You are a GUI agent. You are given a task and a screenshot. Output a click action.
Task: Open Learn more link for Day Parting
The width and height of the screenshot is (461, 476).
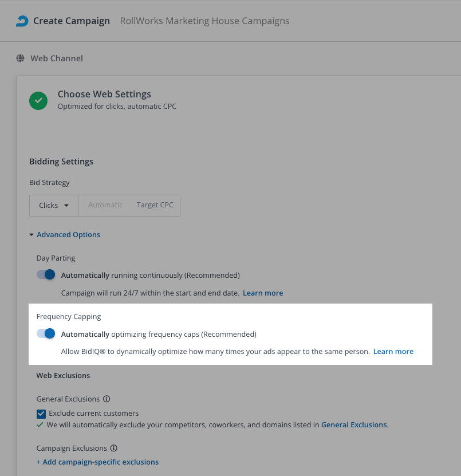[263, 293]
